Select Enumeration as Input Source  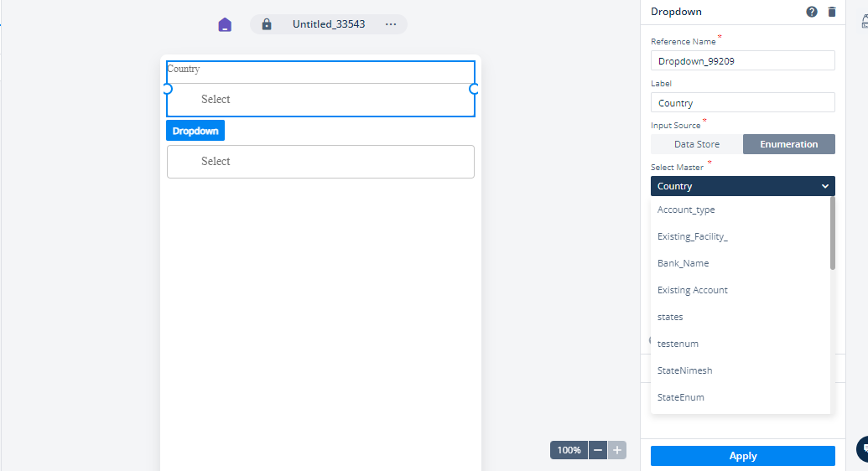[x=789, y=144]
